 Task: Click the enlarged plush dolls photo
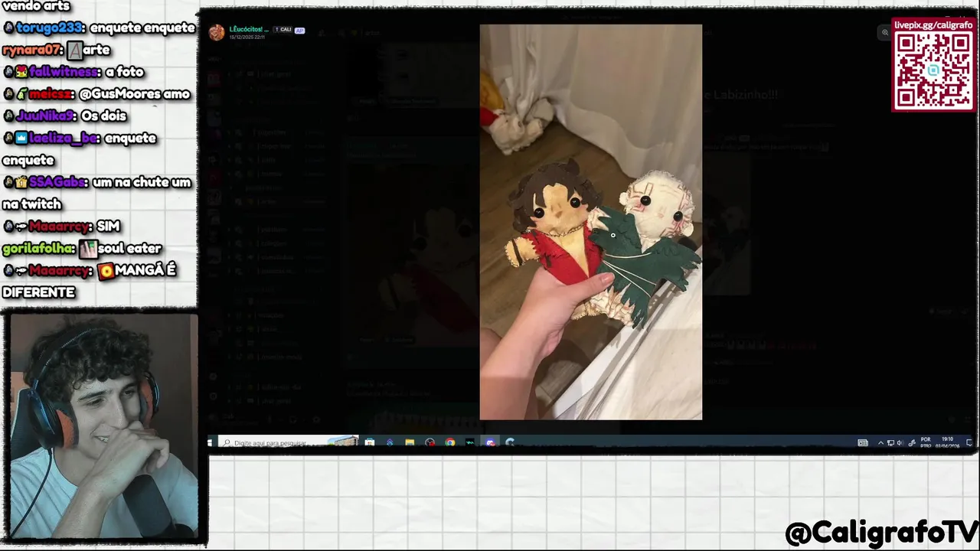point(590,222)
